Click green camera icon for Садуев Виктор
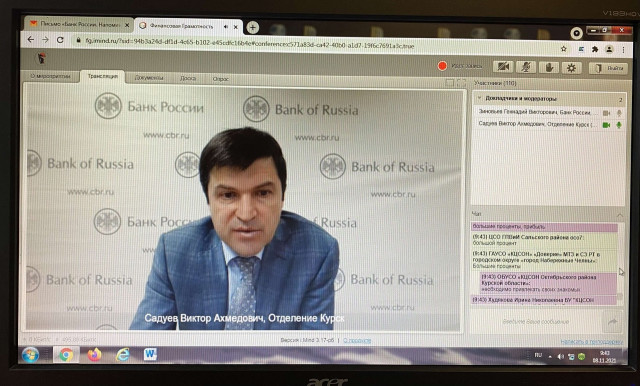Screen dimensions: 640x386 click(607, 125)
